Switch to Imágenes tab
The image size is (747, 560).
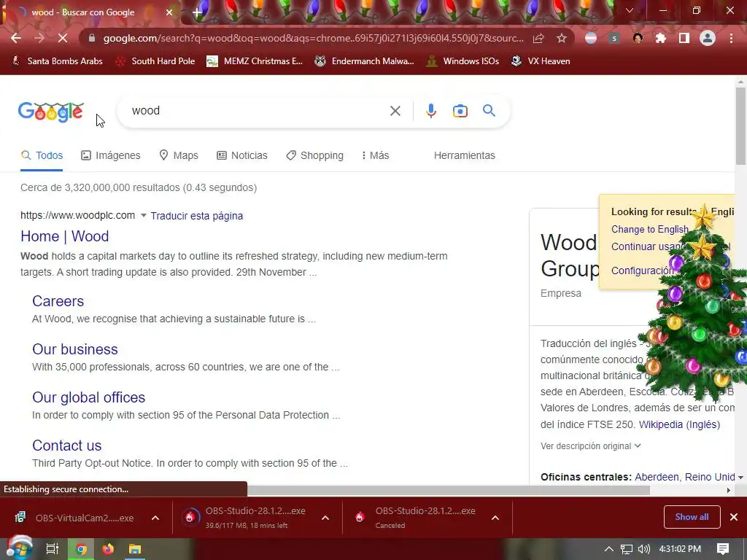pyautogui.click(x=111, y=156)
